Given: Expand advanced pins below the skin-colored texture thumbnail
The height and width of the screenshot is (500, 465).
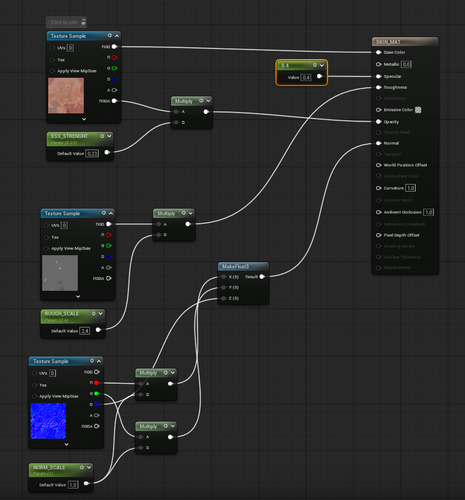Looking at the screenshot, I should [84, 119].
